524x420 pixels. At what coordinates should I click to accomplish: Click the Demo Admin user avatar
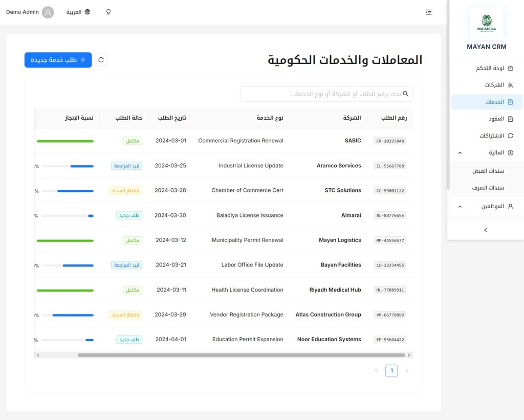[48, 12]
